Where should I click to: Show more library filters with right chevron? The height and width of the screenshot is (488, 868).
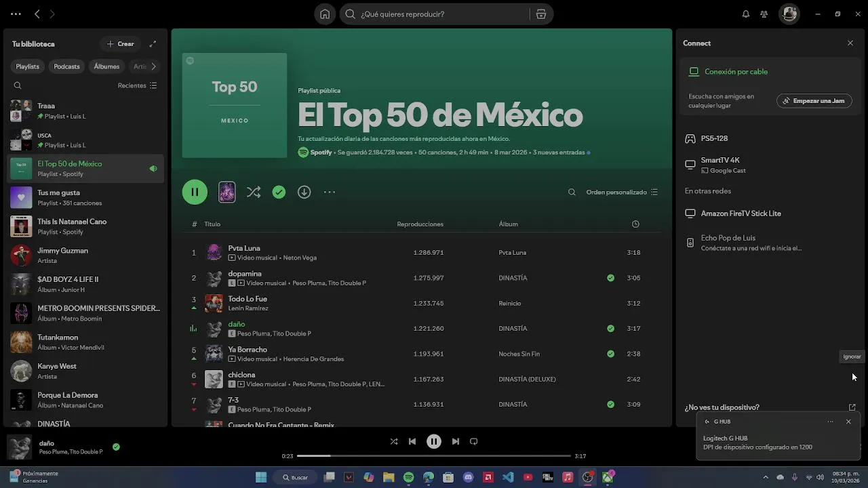pos(153,66)
